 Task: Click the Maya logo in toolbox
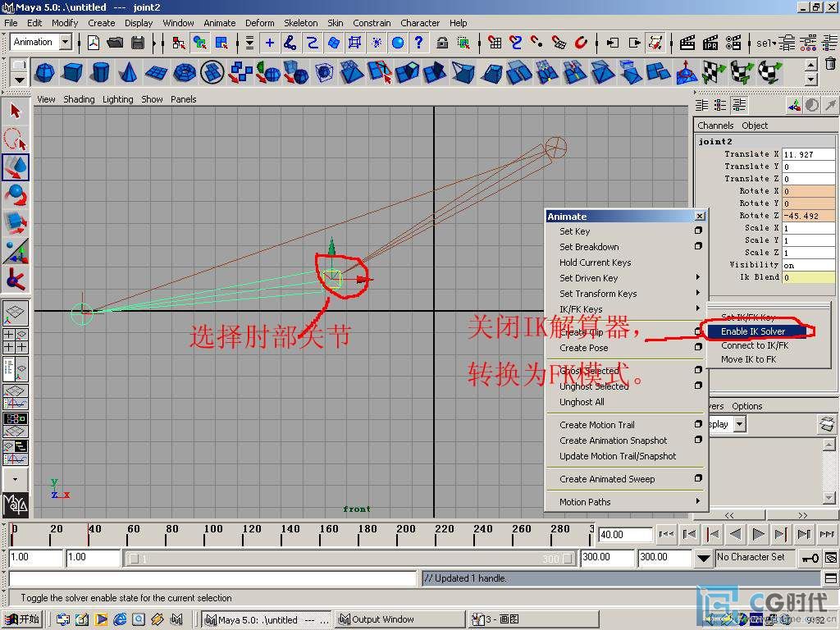click(15, 504)
